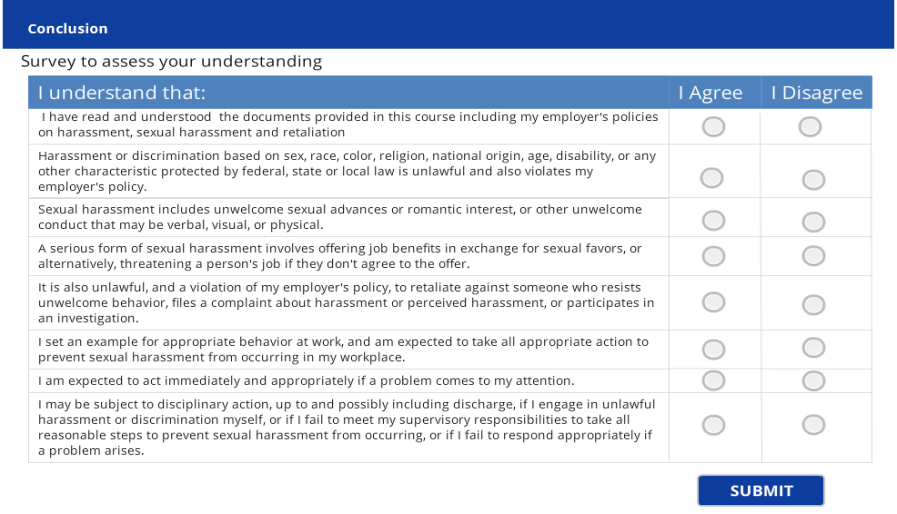Disagree sexual harassment includes unwelcome advances
897x514 pixels.
(x=813, y=222)
